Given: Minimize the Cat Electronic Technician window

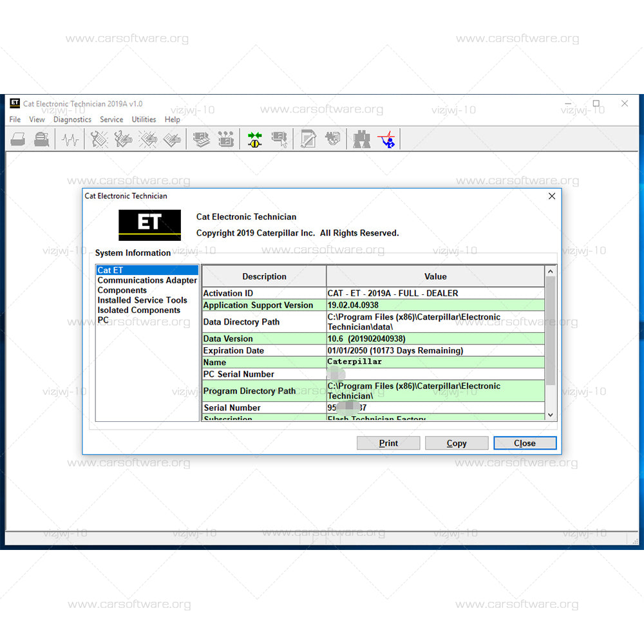Looking at the screenshot, I should tap(568, 104).
